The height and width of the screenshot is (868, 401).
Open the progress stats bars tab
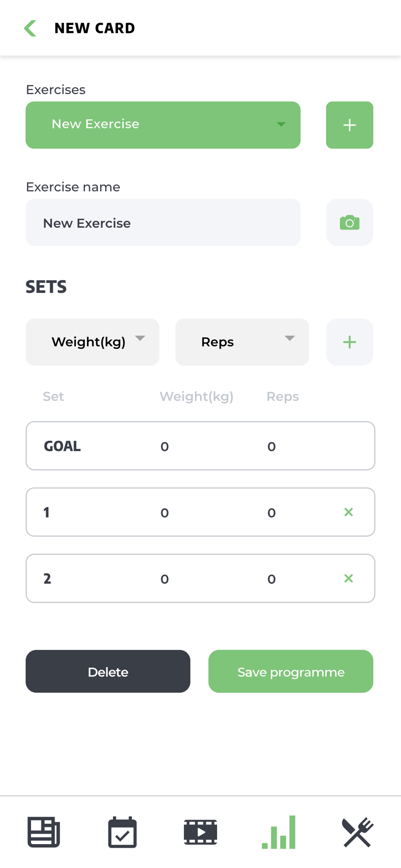pos(279,832)
